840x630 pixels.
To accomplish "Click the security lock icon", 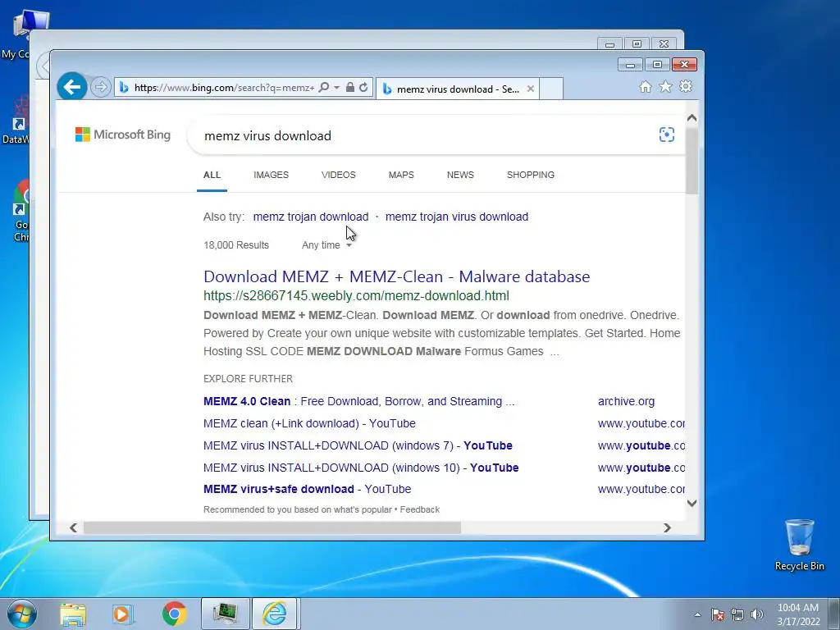I will pyautogui.click(x=349, y=87).
